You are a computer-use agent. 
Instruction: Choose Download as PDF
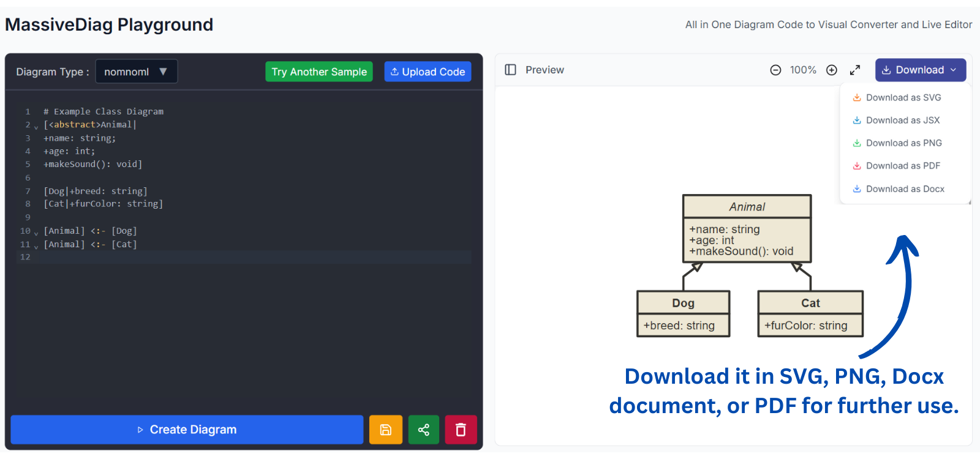[897, 165]
